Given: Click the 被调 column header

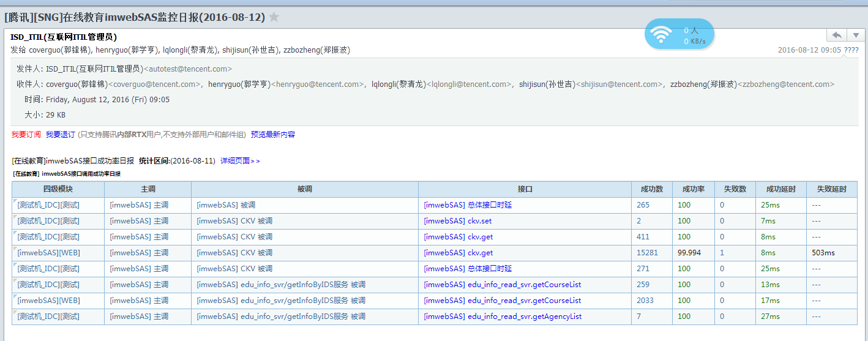Looking at the screenshot, I should click(x=305, y=190).
